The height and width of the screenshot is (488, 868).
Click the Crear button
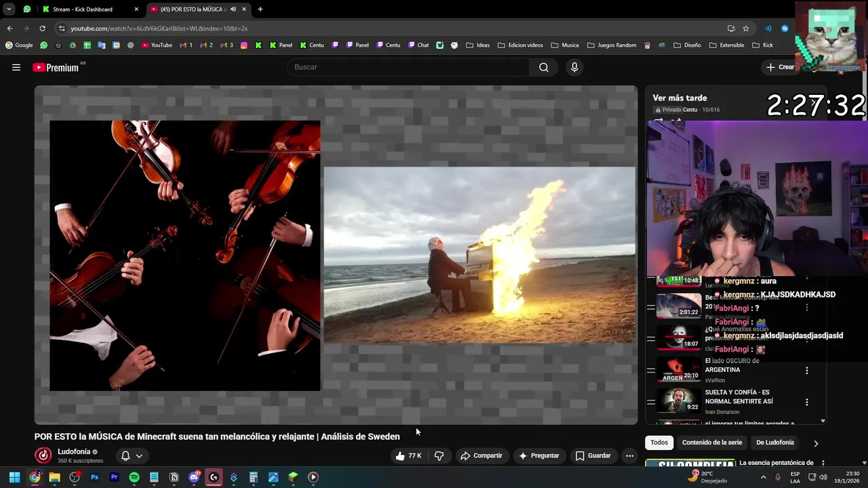781,67
